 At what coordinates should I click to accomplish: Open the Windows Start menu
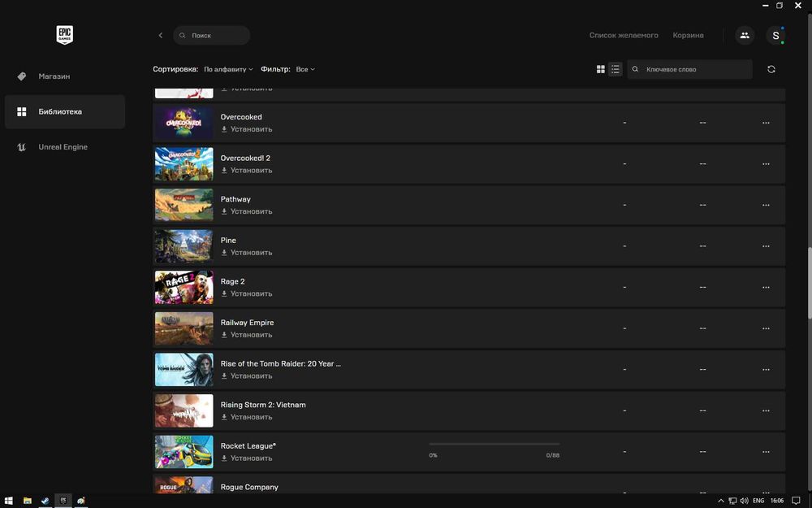9,501
